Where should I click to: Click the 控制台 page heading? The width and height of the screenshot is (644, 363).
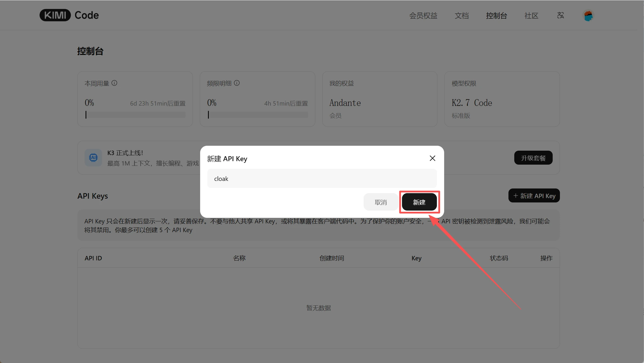pyautogui.click(x=90, y=51)
